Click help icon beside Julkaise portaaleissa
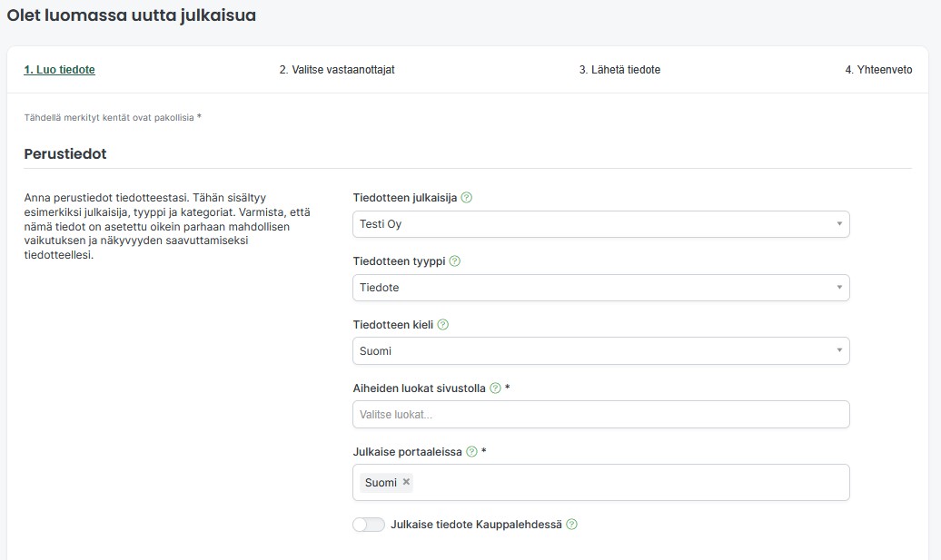 point(471,451)
